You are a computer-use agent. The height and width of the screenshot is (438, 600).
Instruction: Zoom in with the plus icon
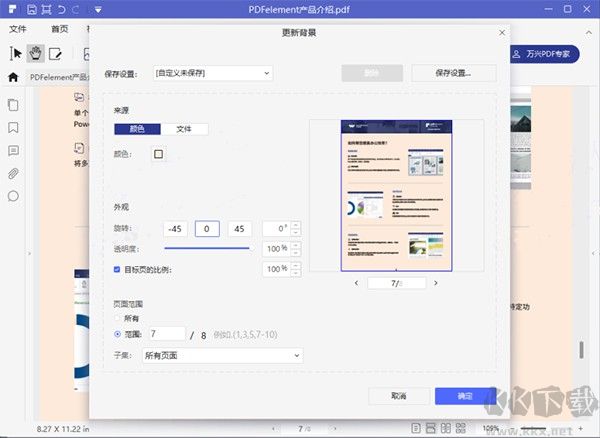(581, 428)
